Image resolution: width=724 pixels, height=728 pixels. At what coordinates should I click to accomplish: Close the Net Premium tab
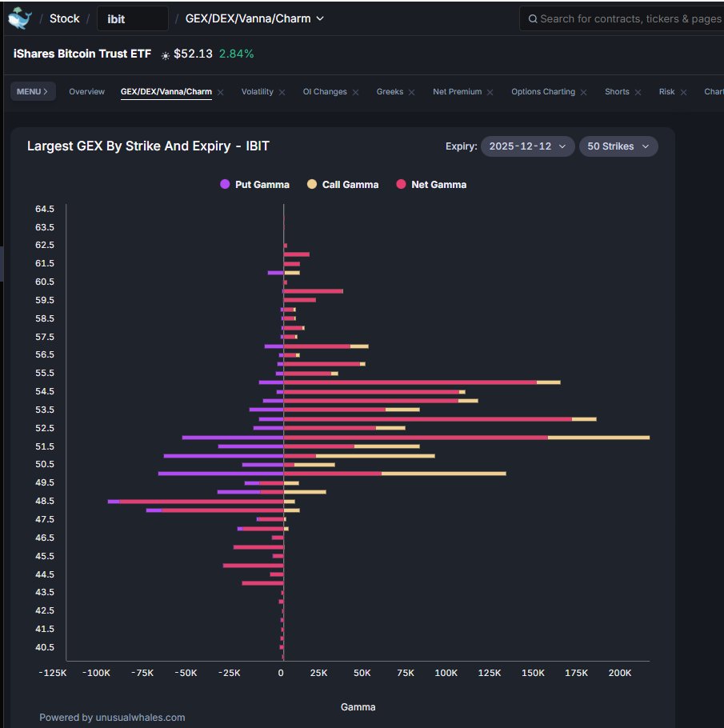490,92
